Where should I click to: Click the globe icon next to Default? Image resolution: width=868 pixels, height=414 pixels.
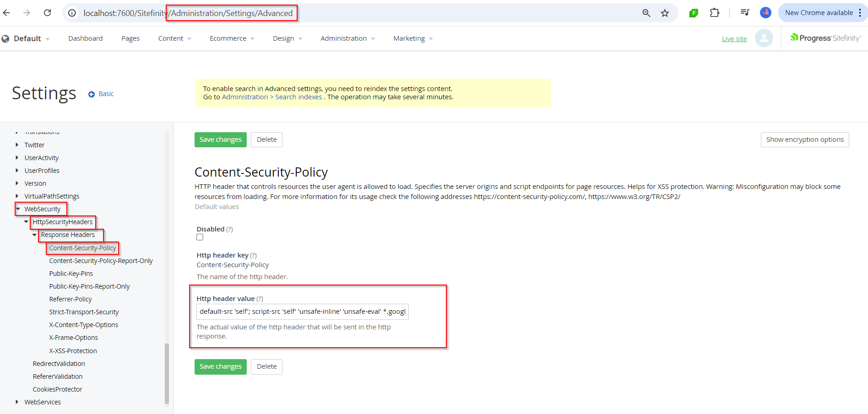pyautogui.click(x=5, y=38)
